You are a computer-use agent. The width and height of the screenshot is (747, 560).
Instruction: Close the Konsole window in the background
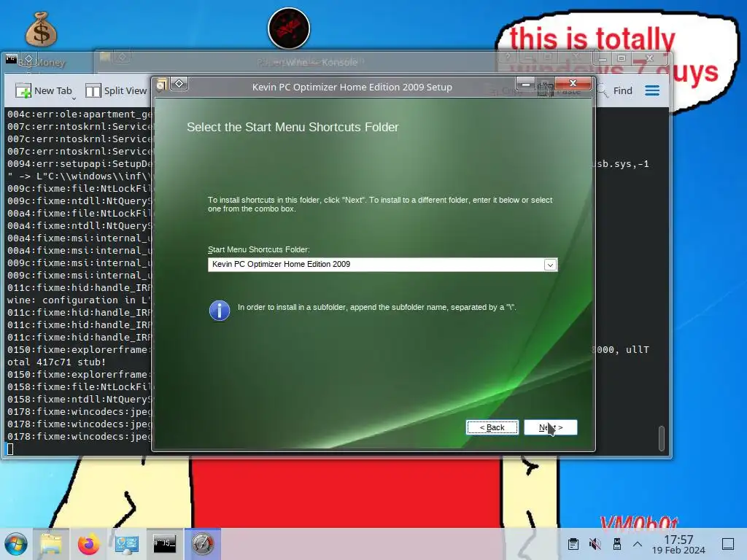(x=649, y=58)
